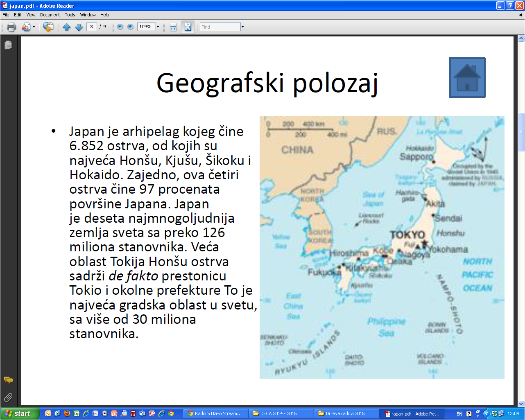
Task: Launch Word from quick launch bar
Action: tap(95, 413)
